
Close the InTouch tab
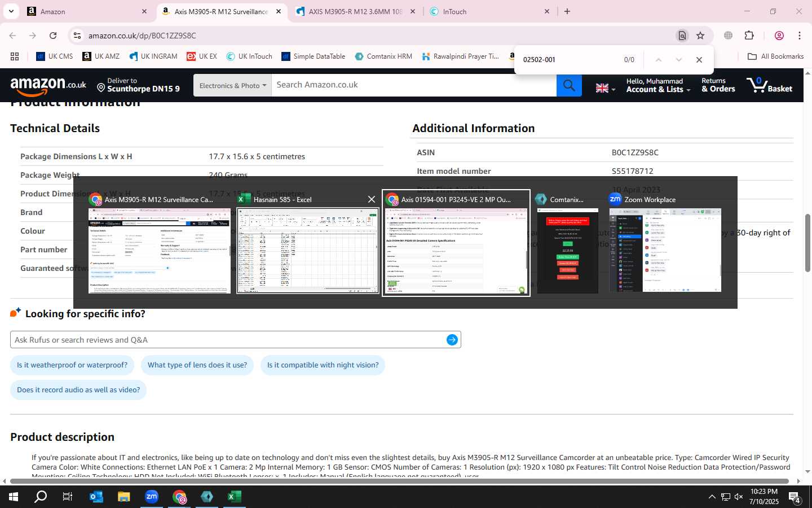(546, 11)
